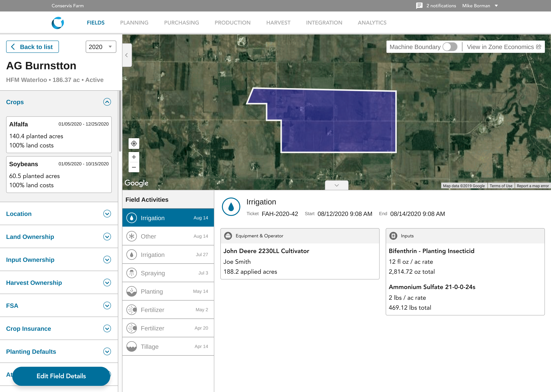Open the INTEGRATION tab

324,23
